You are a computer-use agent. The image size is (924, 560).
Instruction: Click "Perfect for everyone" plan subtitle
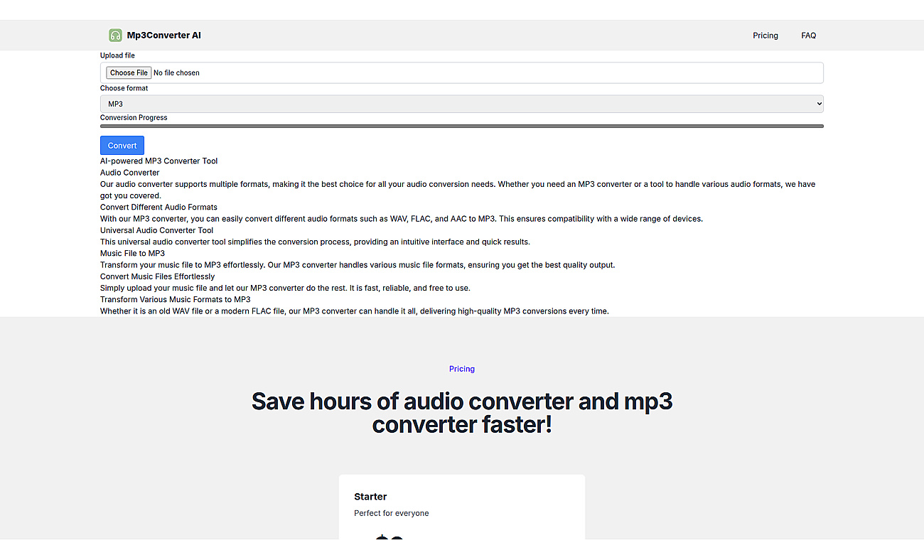pos(392,513)
